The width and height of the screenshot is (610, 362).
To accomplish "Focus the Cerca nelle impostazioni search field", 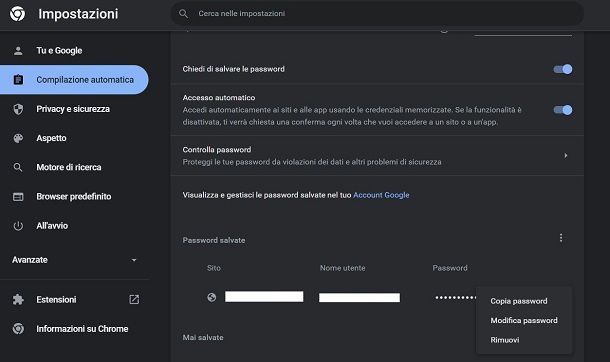I will tap(377, 14).
